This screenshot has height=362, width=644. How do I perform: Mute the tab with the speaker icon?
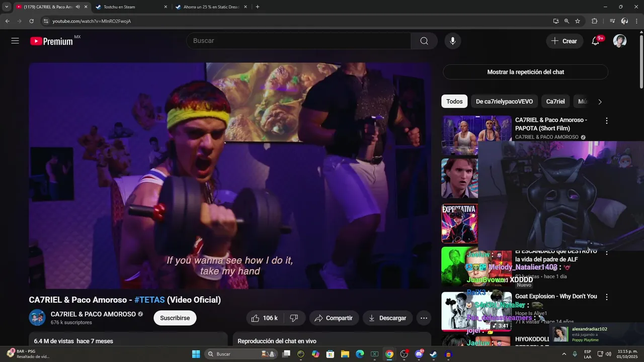click(77, 7)
